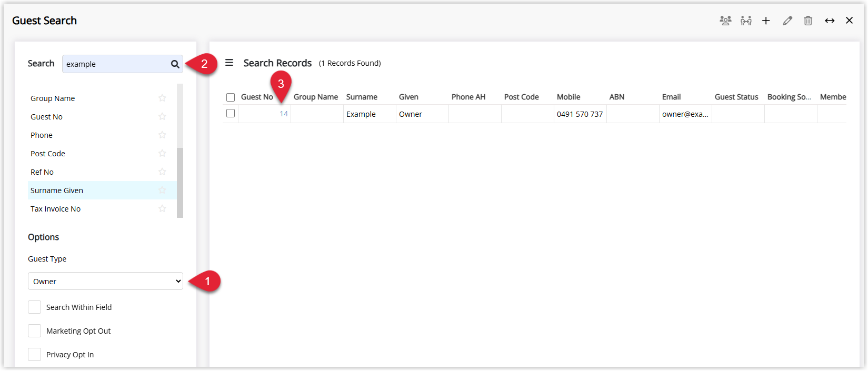Favorite the Post Code search field star

162,153
